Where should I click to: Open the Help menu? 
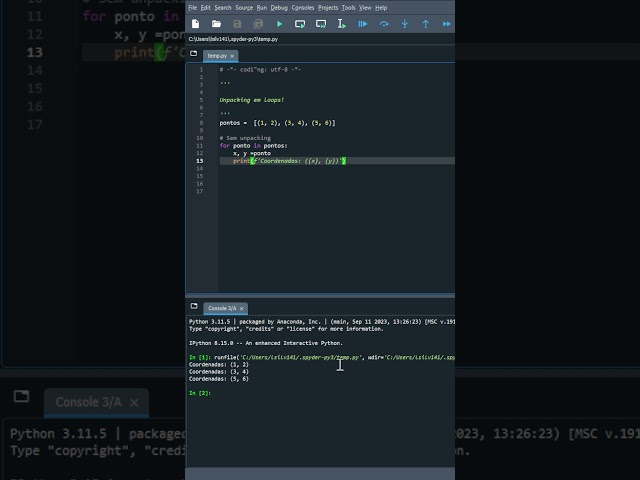pos(381,8)
